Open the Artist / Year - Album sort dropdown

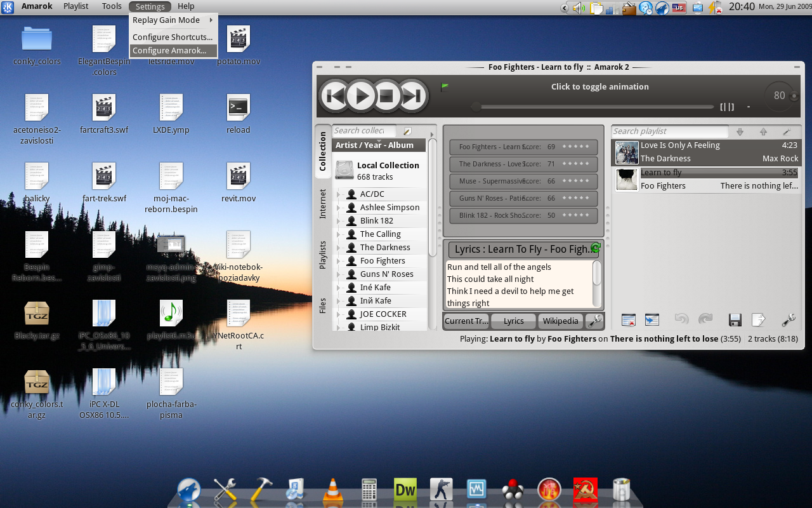click(379, 145)
